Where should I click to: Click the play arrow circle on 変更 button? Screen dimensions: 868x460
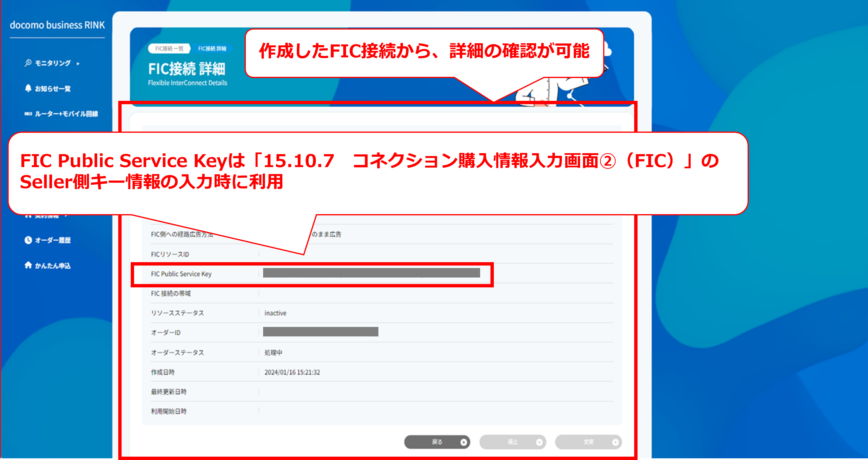(615, 442)
